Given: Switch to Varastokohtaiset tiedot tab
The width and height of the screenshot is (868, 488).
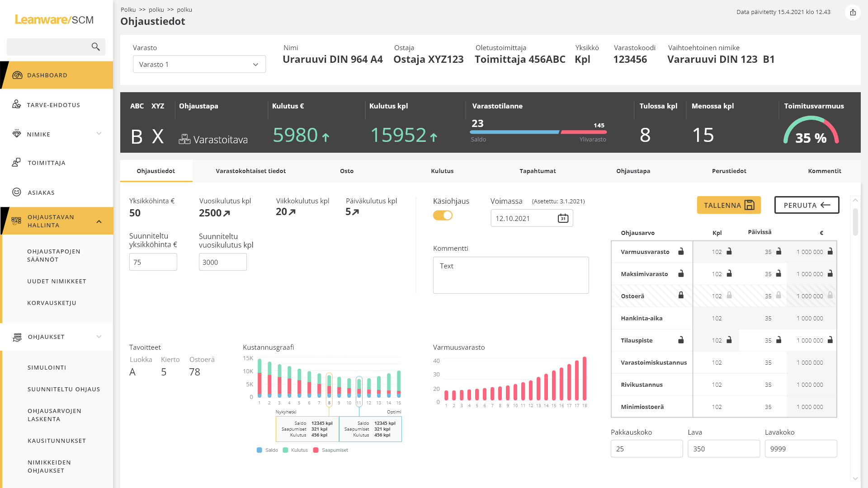Looking at the screenshot, I should [250, 171].
